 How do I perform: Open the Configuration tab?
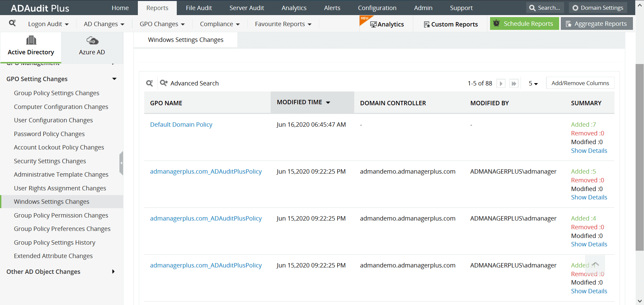coord(377,8)
